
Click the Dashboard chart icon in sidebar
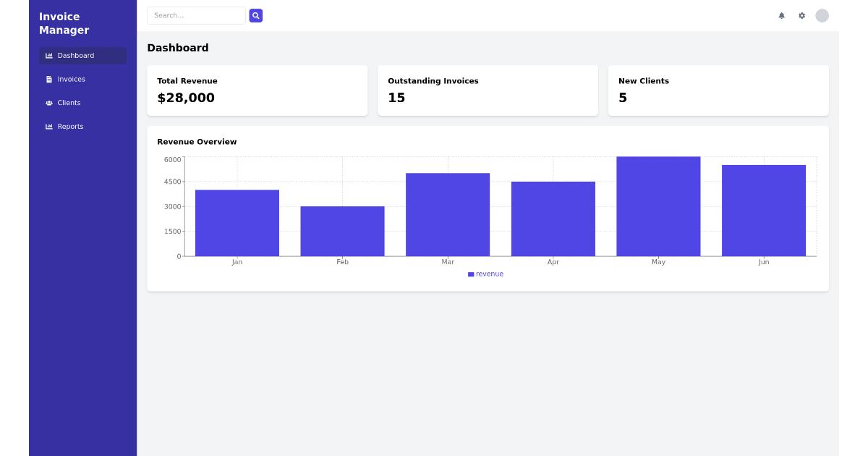pyautogui.click(x=49, y=56)
